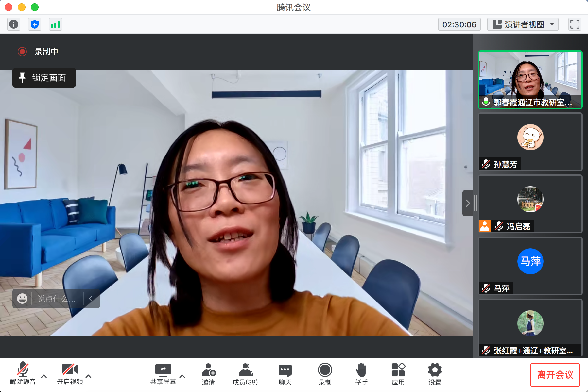
Task: Select 冯启磊 participant tile
Action: 530,204
